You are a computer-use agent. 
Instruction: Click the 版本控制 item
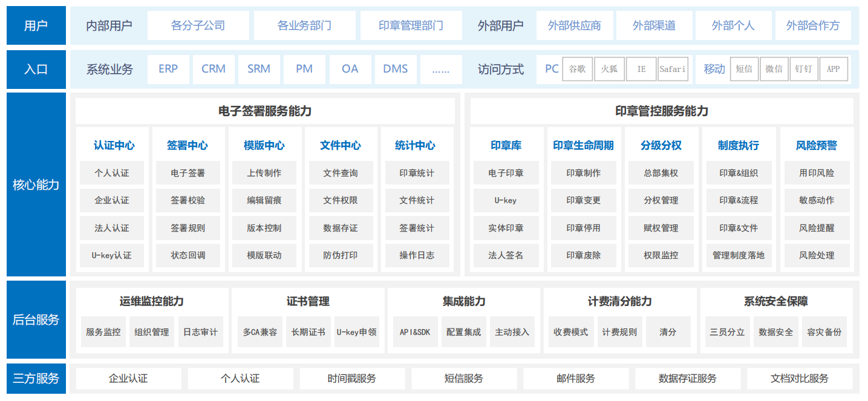click(264, 228)
